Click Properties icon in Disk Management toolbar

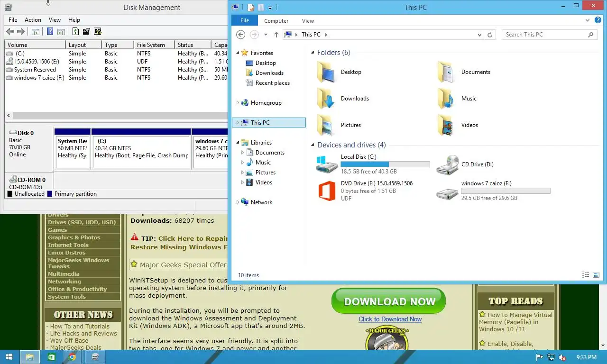[x=86, y=32]
